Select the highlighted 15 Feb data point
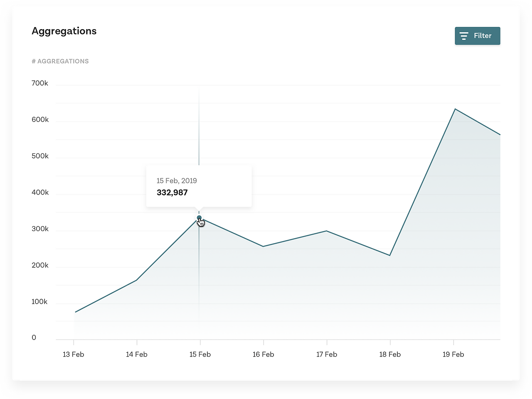This screenshot has height=399, width=532. tap(199, 218)
